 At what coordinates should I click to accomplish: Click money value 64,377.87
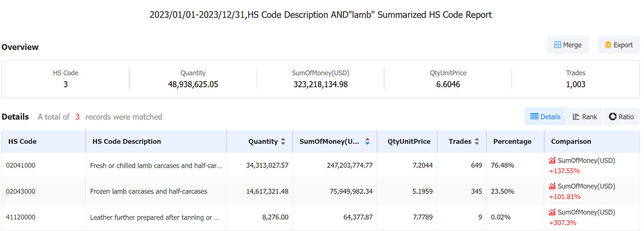pyautogui.click(x=358, y=217)
